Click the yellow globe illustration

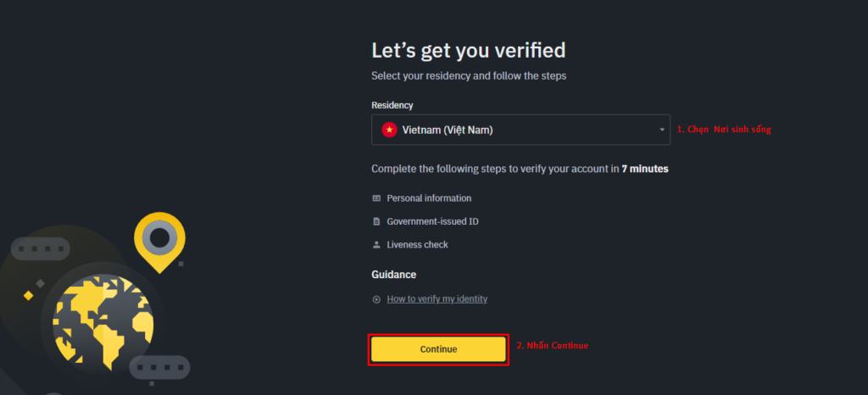pyautogui.click(x=103, y=323)
